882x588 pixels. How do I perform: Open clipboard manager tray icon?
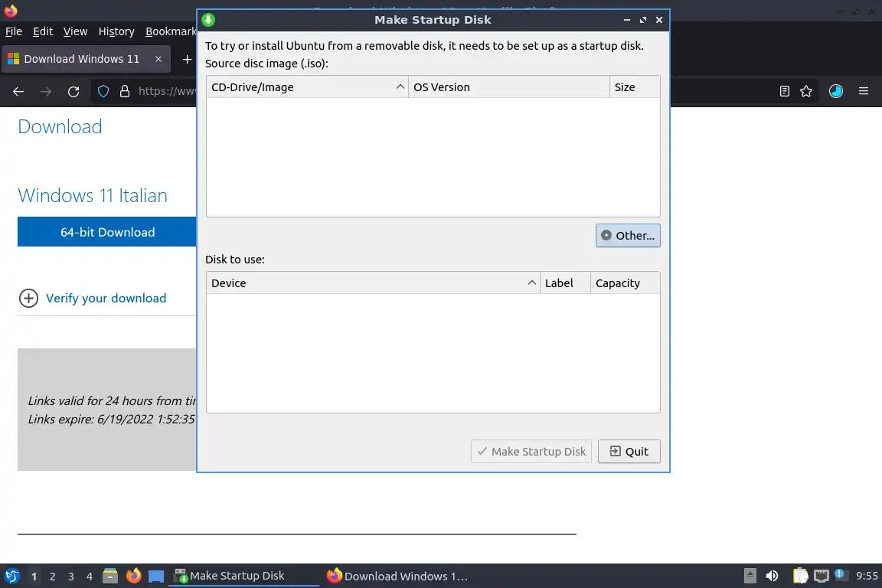click(800, 576)
